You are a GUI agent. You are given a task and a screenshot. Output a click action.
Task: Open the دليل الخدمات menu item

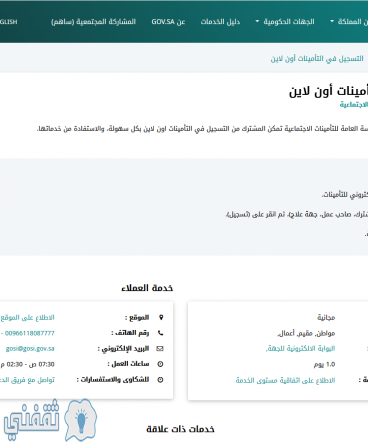(220, 22)
